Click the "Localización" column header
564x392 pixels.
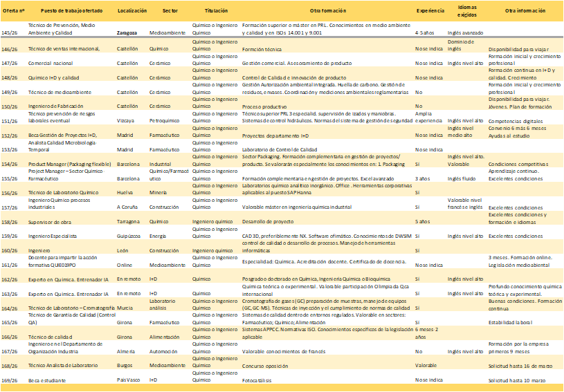coord(131,12)
